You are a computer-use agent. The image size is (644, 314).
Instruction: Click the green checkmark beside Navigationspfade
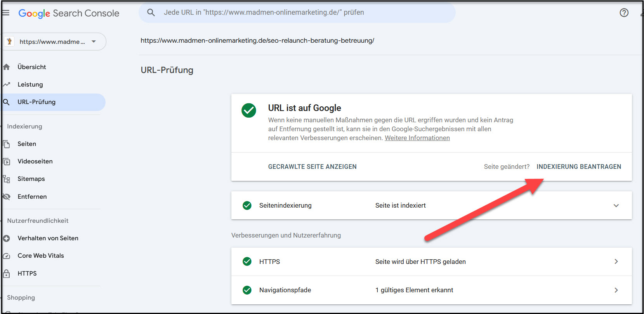click(247, 290)
